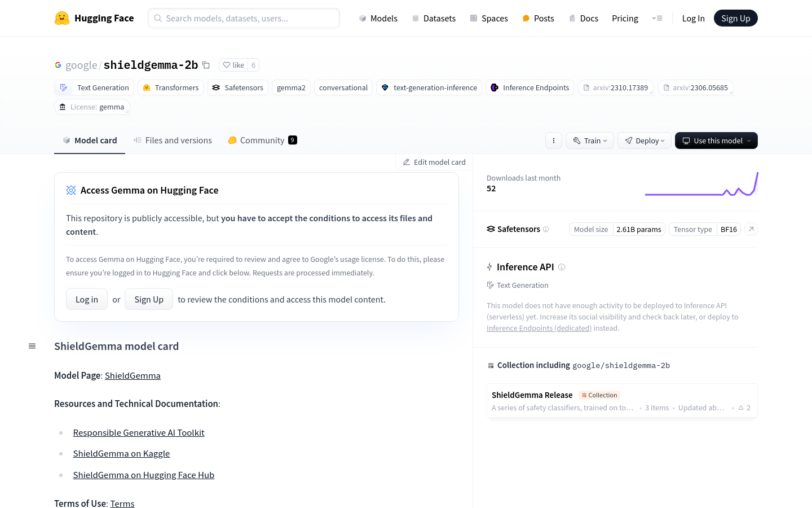Open Docs from the top navigation
The width and height of the screenshot is (812, 508).
(583, 18)
